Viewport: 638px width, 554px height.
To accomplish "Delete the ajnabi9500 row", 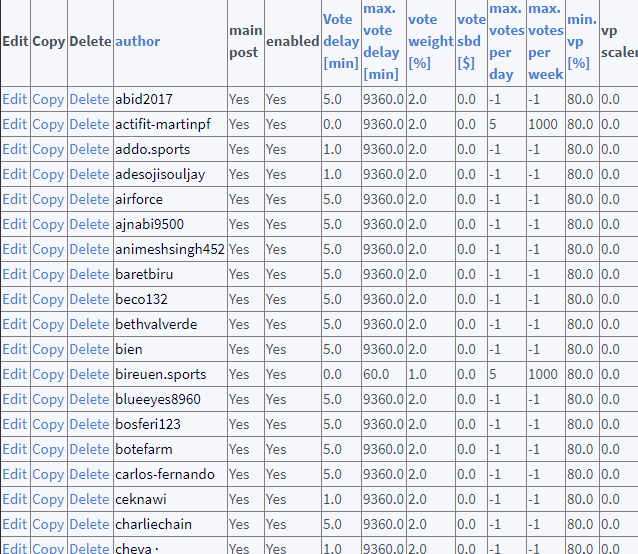I will [90, 224].
